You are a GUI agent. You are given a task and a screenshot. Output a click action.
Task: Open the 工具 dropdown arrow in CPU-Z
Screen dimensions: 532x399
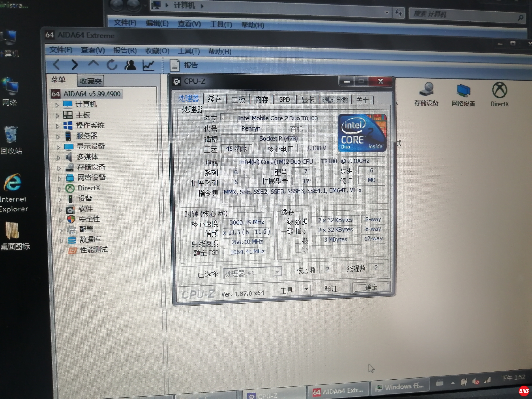pos(306,289)
